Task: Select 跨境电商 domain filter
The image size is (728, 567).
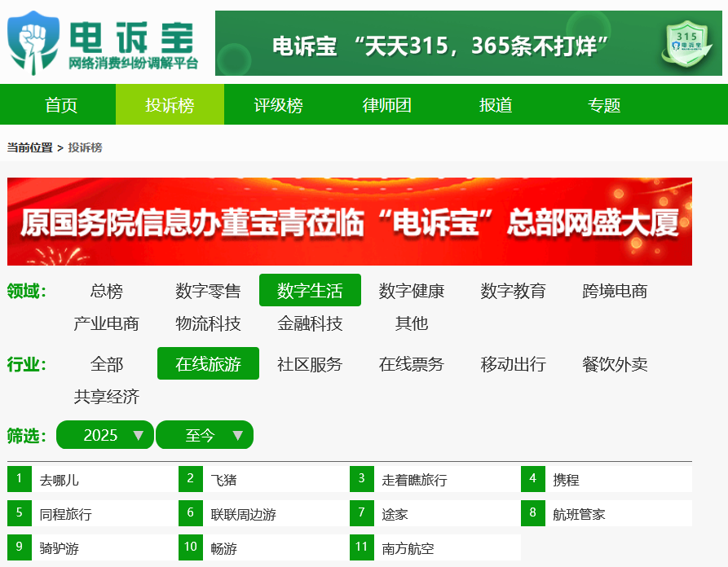Action: tap(615, 291)
